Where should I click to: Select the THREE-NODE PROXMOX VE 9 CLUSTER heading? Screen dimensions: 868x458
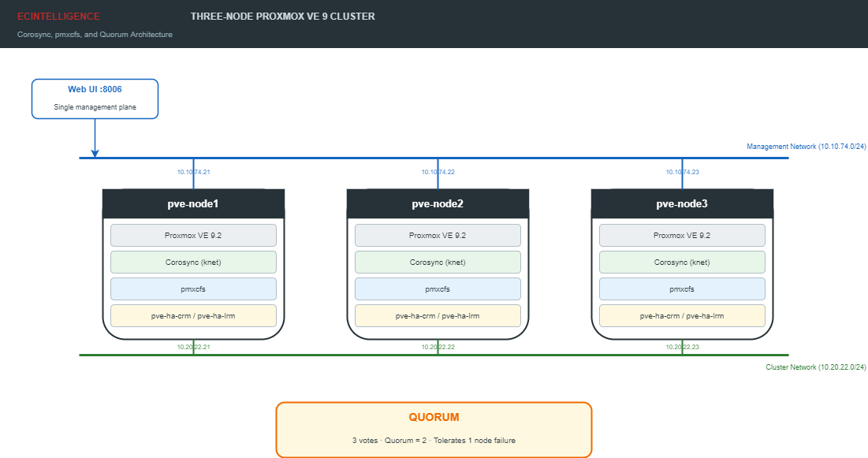283,17
